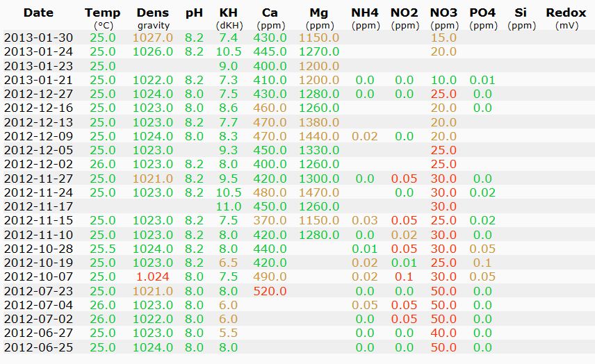Select the 40.0 NO3 value

(443, 333)
